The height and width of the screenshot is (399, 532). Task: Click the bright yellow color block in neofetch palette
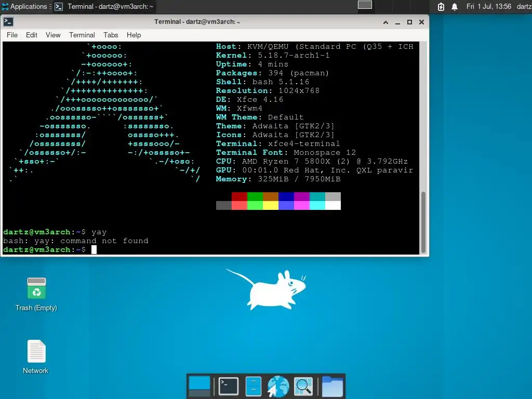point(270,205)
